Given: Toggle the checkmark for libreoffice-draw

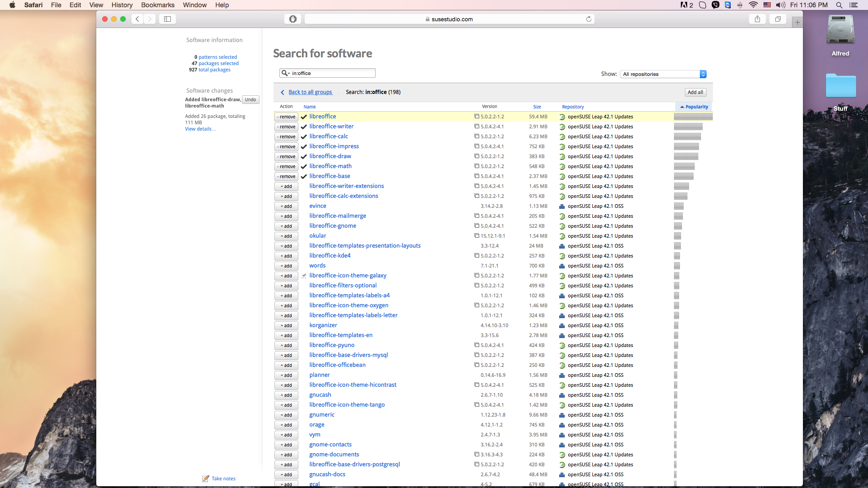Looking at the screenshot, I should pos(304,156).
